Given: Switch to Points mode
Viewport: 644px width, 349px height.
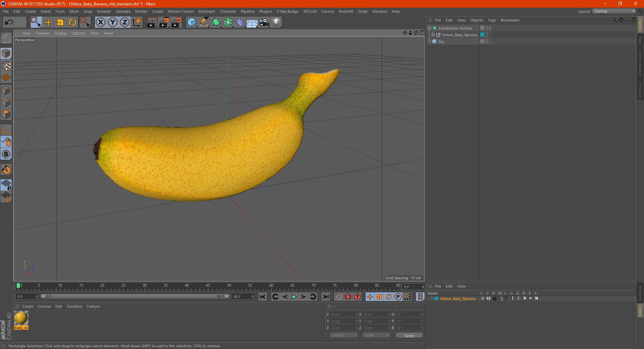Looking at the screenshot, I should [x=6, y=90].
